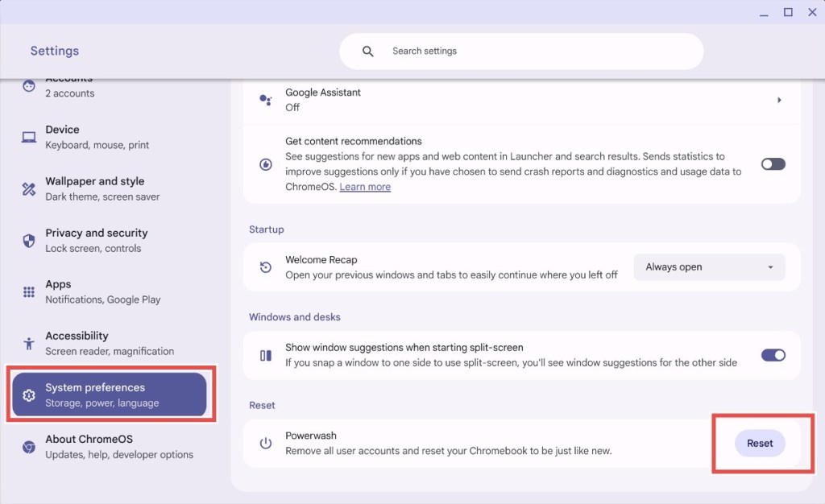Click the magnifier icon in search bar
Screen dimensions: 825x504
(x=367, y=51)
